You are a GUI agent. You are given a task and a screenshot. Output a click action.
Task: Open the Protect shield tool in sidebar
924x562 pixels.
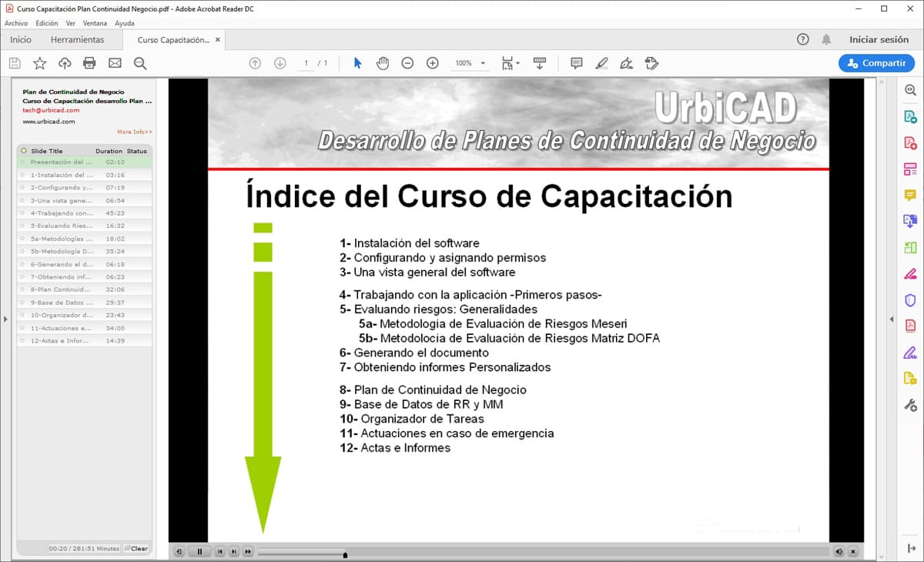[x=910, y=300]
